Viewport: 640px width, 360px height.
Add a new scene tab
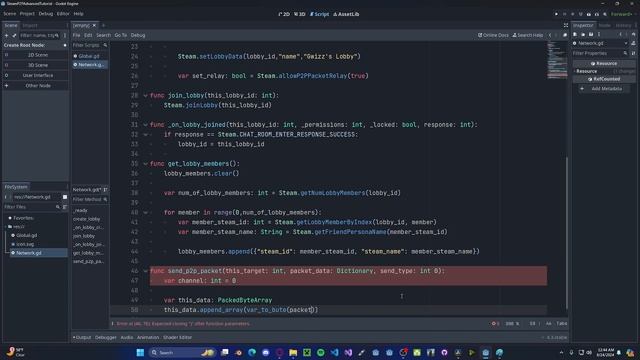tap(103, 25)
